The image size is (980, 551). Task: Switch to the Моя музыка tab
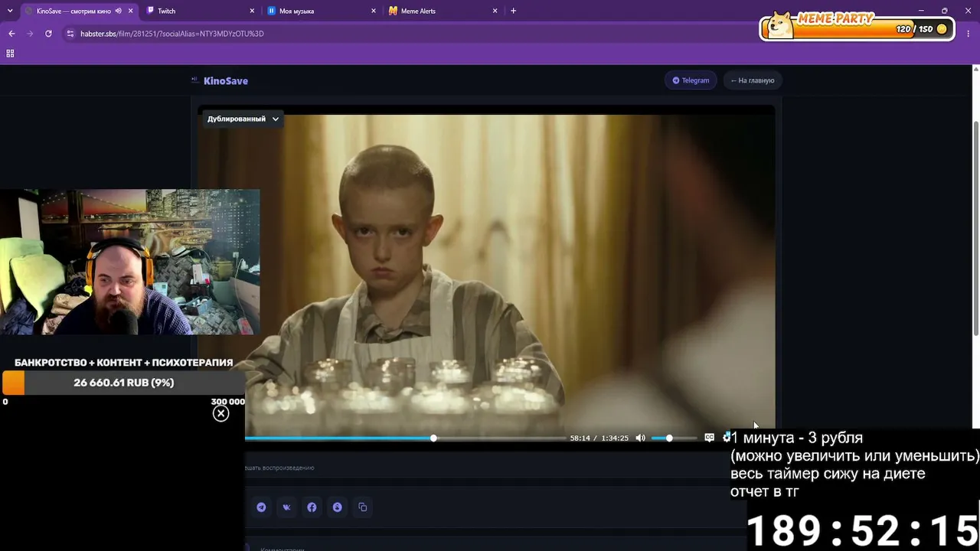click(322, 11)
